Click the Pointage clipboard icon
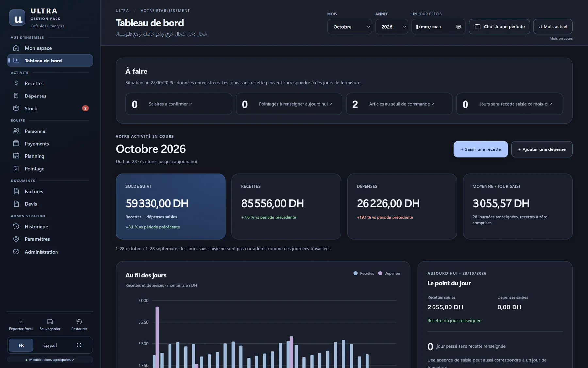Screen dimensions: 588x368 pyautogui.click(x=16, y=169)
